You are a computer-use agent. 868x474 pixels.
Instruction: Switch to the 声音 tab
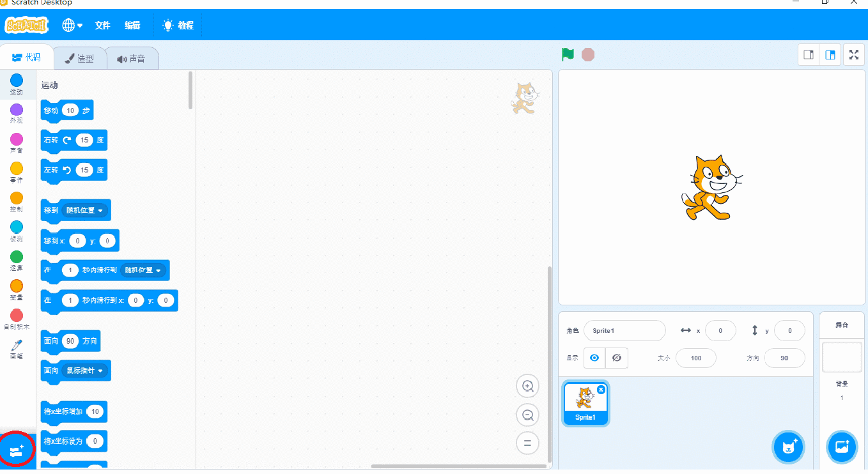pos(131,59)
